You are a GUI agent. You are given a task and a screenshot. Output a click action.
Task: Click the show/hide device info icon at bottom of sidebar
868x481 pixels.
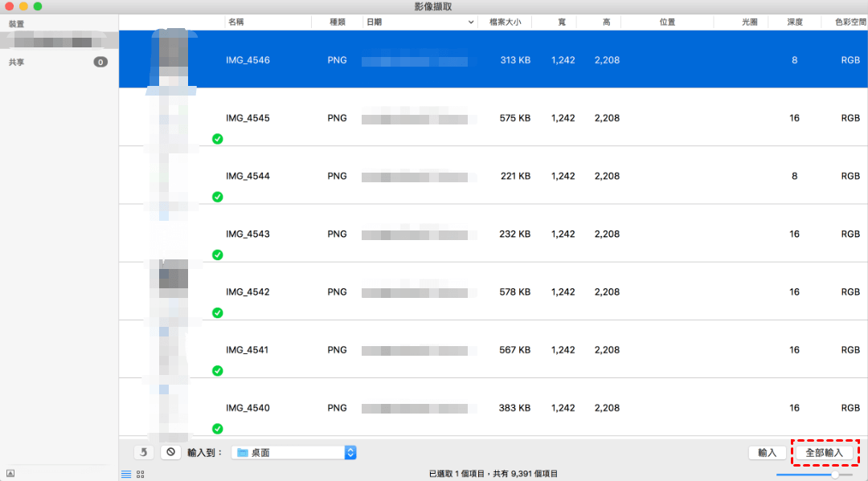[10, 473]
